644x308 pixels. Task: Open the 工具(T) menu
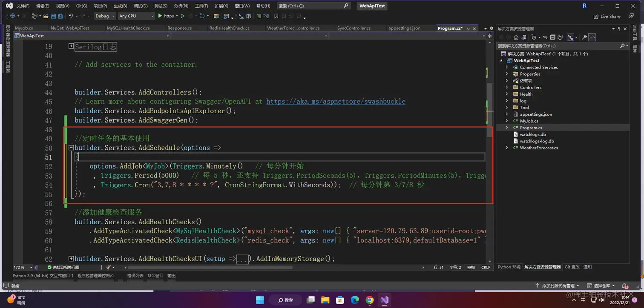coord(201,6)
